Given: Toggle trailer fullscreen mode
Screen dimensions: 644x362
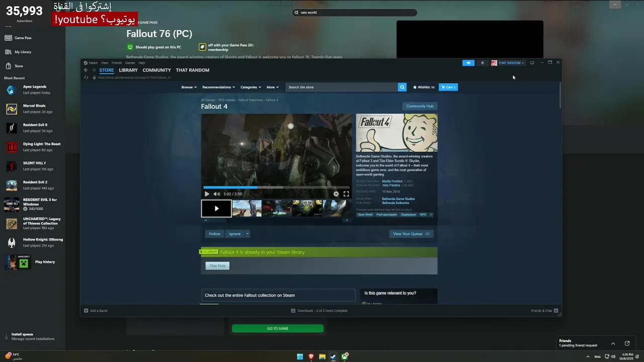Looking at the screenshot, I should (346, 194).
